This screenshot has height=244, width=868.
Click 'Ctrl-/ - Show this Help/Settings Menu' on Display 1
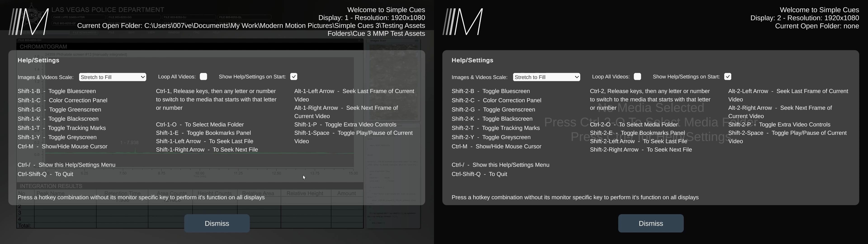click(x=67, y=165)
